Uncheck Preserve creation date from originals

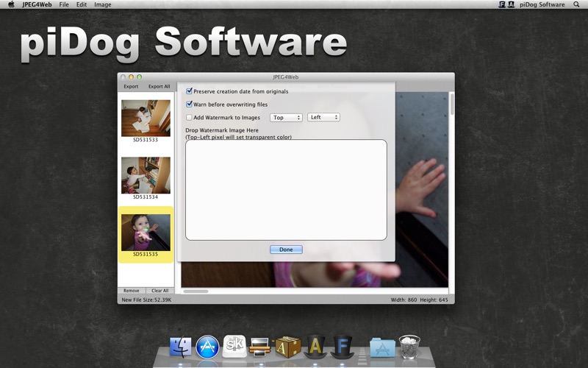point(190,91)
